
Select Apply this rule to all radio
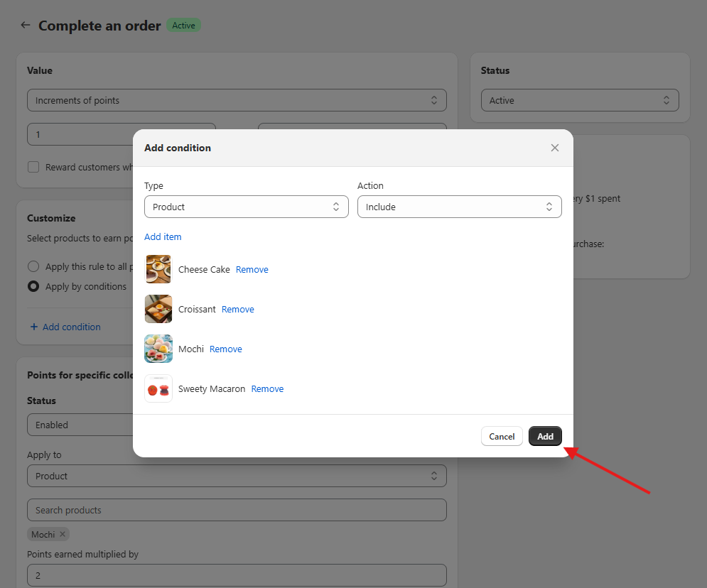click(x=33, y=267)
